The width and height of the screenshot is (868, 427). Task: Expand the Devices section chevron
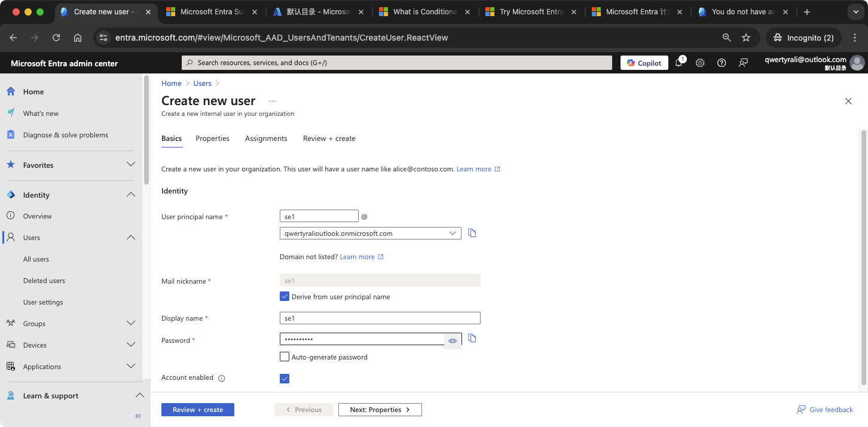click(131, 345)
